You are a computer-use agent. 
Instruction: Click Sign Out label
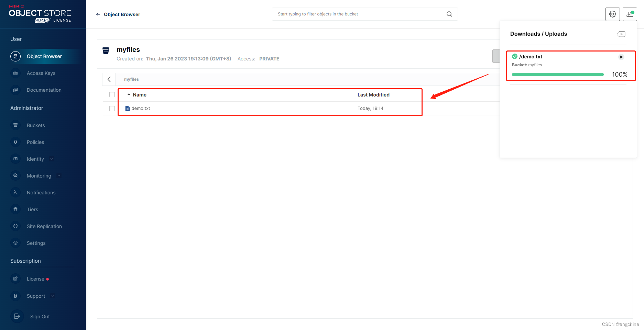pyautogui.click(x=40, y=317)
